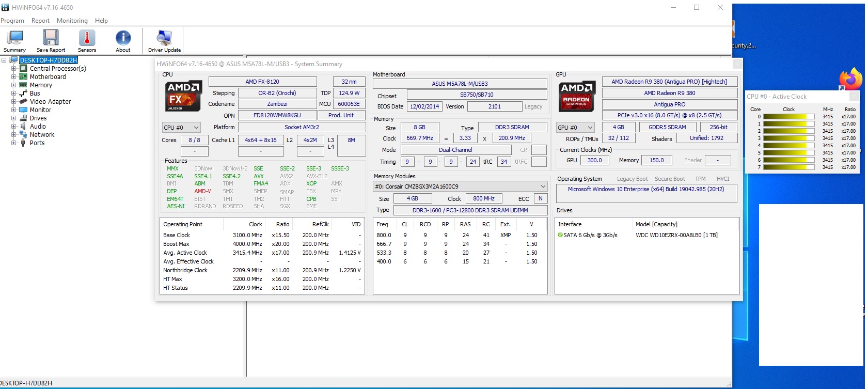Viewport: 868px width, 389px height.
Task: Select DESKTOP-H7DD82H in the tree
Action: coord(49,60)
